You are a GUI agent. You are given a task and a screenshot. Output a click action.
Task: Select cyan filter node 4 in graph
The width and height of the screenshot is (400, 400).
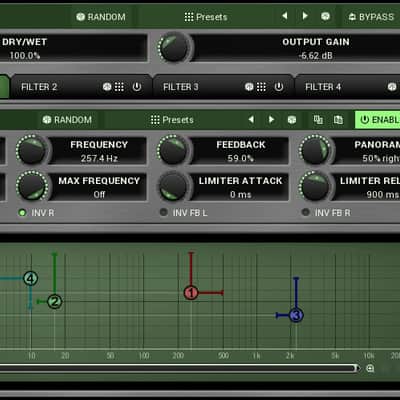tap(31, 278)
